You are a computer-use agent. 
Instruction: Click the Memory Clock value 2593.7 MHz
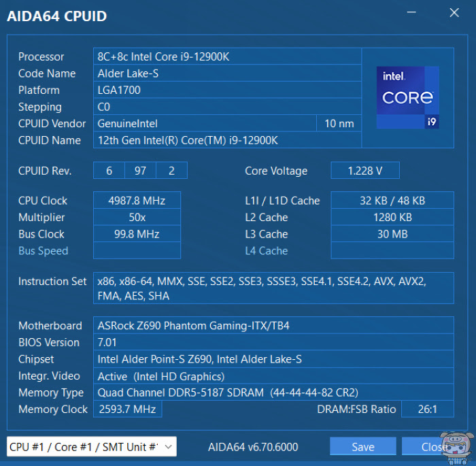point(128,409)
